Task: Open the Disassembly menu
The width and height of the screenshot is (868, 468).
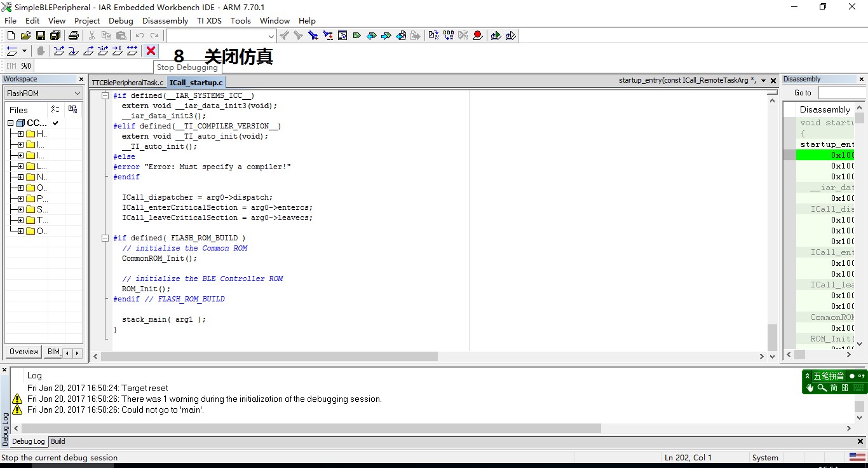Action: (x=165, y=20)
